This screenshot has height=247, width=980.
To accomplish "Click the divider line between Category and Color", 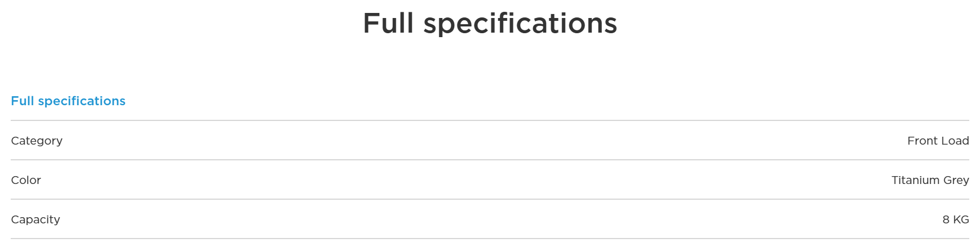I will (x=490, y=160).
